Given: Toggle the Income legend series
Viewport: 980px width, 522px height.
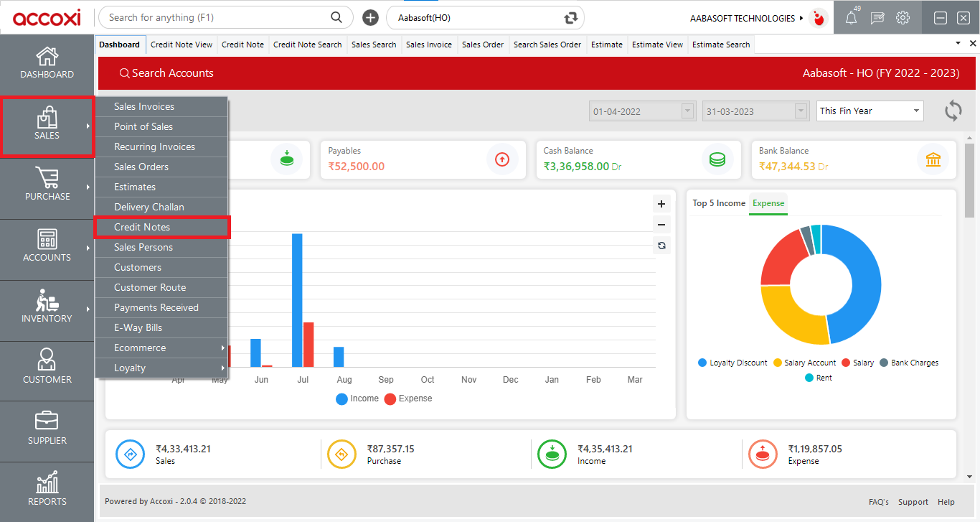Looking at the screenshot, I should point(357,399).
